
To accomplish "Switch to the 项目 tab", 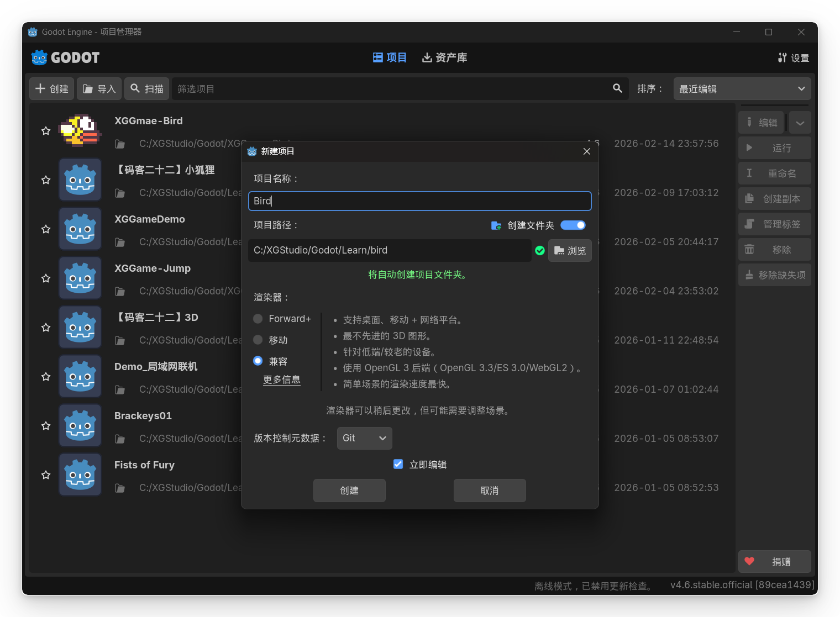I will (390, 57).
